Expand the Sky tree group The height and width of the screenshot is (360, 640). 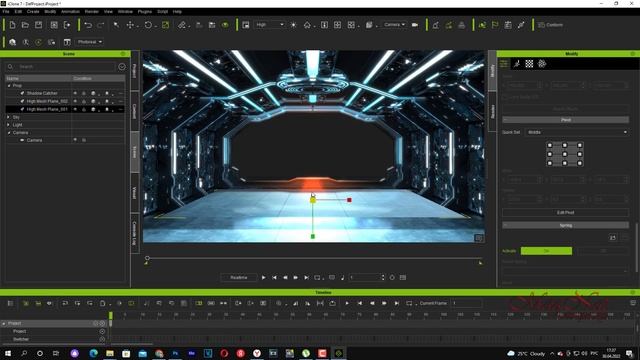9,117
